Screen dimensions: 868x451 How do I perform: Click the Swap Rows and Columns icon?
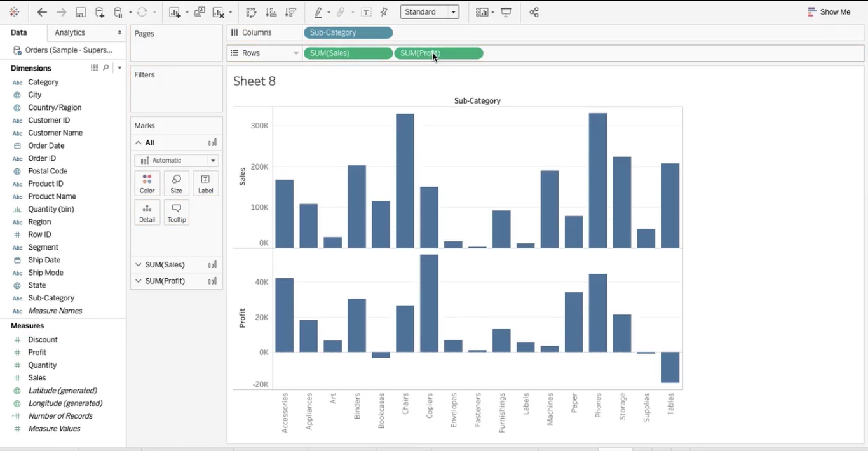click(251, 11)
